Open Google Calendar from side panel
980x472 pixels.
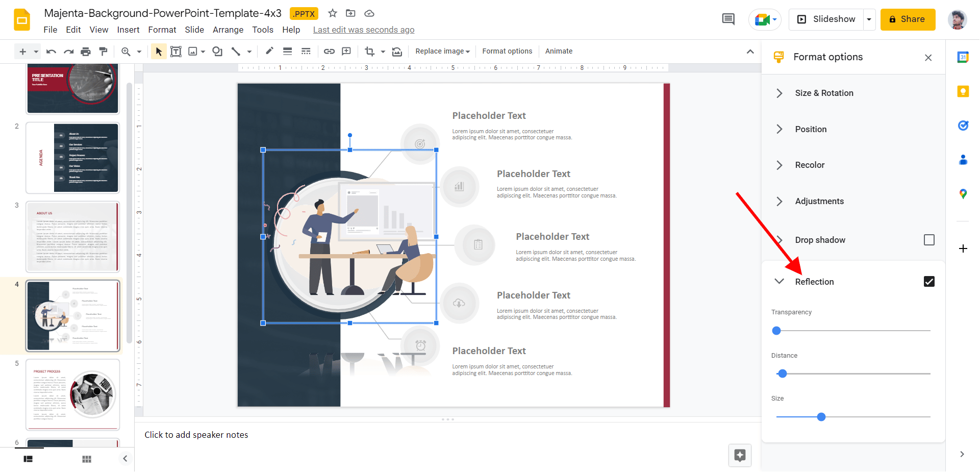pyautogui.click(x=963, y=57)
